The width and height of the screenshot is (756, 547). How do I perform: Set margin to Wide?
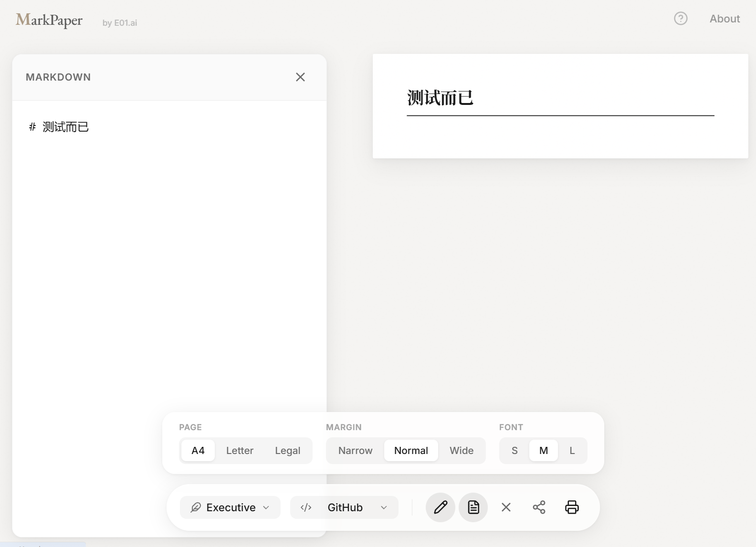tap(462, 451)
